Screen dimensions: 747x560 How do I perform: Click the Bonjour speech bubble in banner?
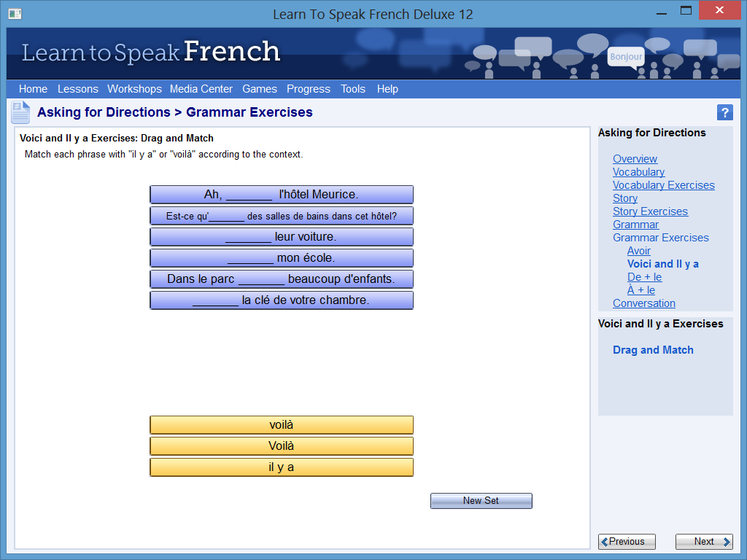(x=626, y=57)
